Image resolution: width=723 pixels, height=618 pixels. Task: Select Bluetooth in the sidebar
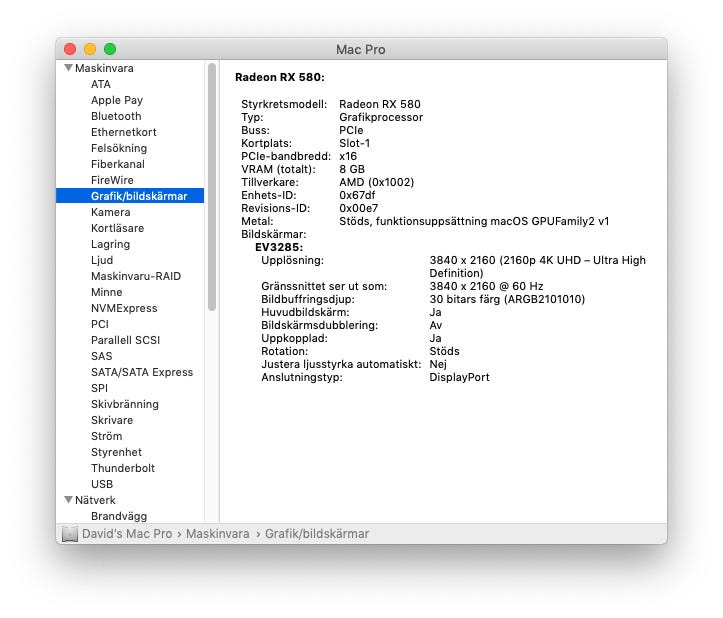pyautogui.click(x=116, y=116)
